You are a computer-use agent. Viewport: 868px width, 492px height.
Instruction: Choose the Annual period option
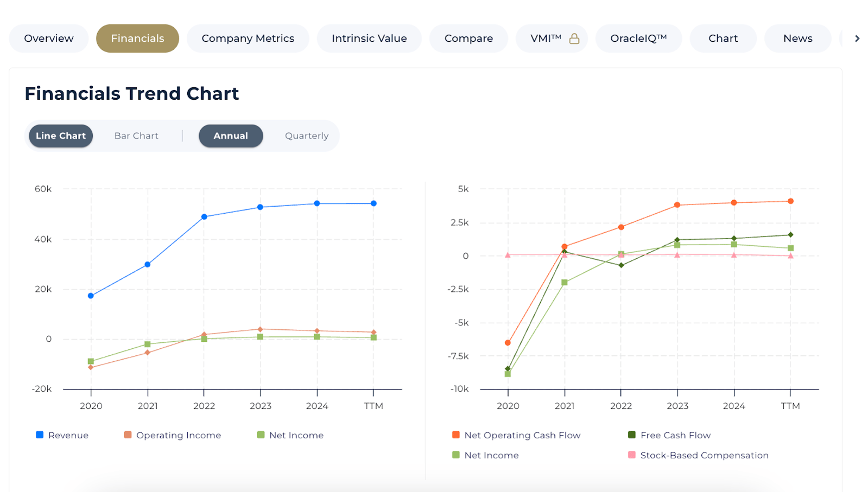coord(231,136)
